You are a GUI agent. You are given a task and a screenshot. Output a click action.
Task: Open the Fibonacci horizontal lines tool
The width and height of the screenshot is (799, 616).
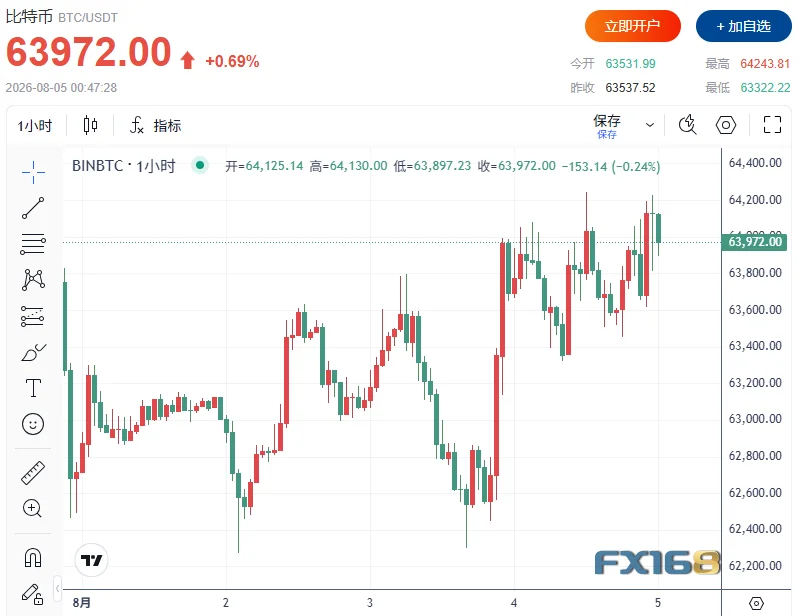click(33, 244)
